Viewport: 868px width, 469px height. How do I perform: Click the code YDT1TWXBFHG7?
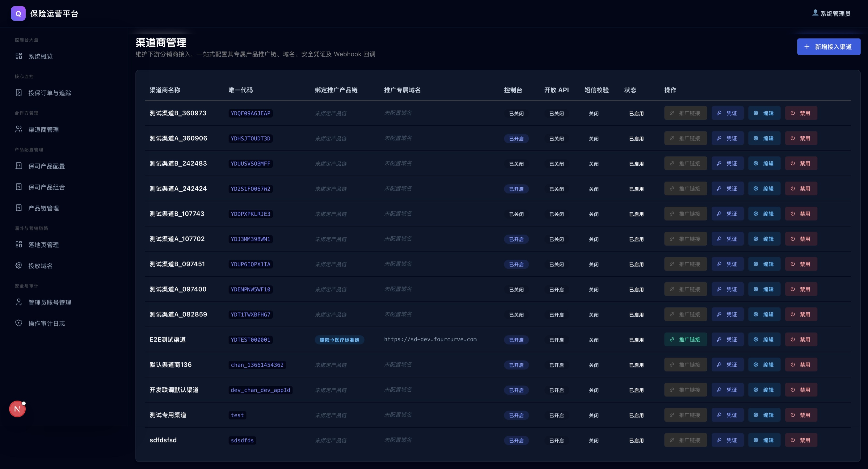coord(250,315)
